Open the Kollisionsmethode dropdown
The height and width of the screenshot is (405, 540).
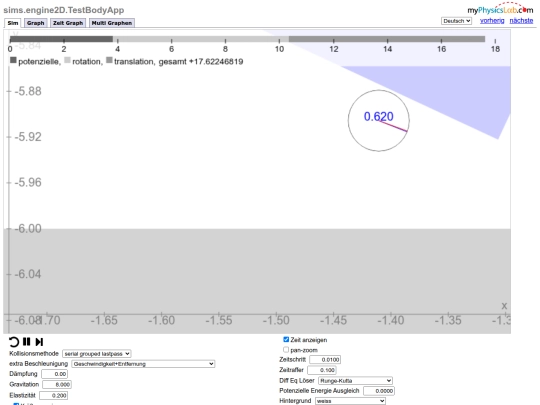[96, 354]
